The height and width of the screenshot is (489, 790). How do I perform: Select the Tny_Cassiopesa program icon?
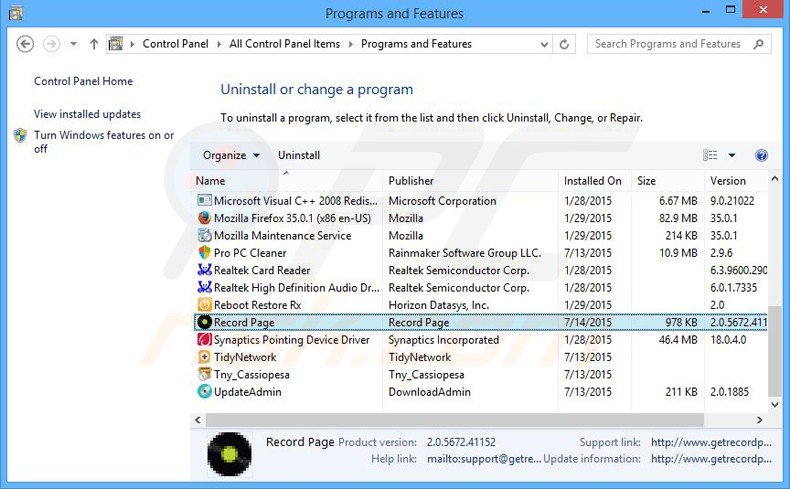pos(204,374)
